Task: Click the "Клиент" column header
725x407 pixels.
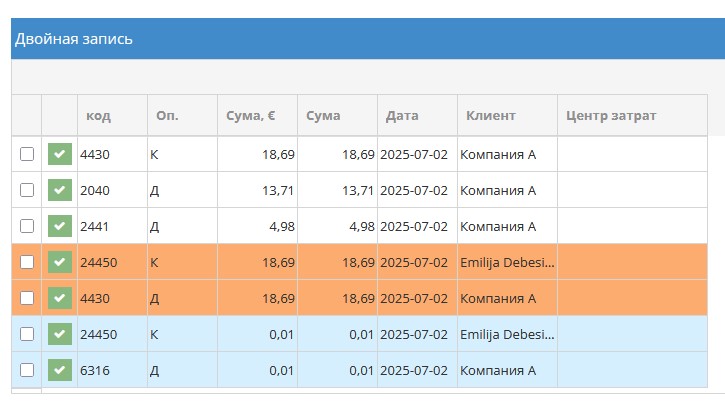Action: 490,116
